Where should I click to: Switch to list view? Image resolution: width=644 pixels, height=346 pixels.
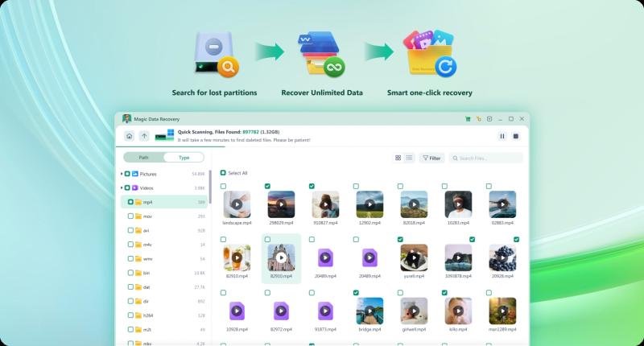click(x=409, y=158)
